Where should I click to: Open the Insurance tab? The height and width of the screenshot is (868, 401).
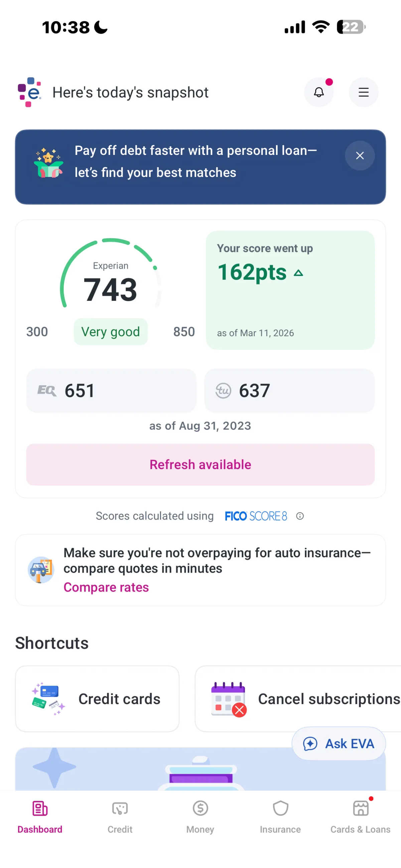pos(280,815)
